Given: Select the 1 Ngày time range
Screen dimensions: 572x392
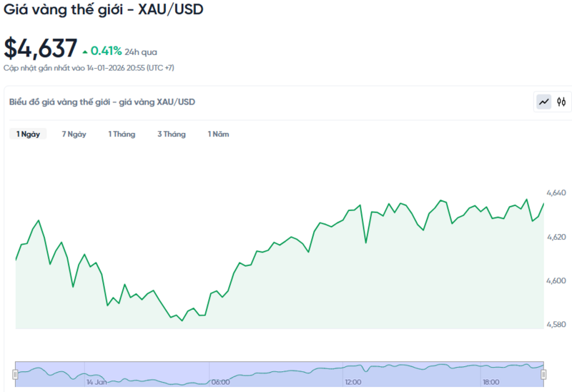Looking at the screenshot, I should [x=28, y=134].
